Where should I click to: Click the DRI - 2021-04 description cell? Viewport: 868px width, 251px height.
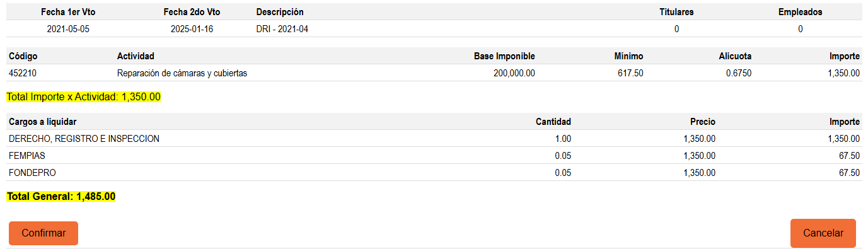pos(282,29)
